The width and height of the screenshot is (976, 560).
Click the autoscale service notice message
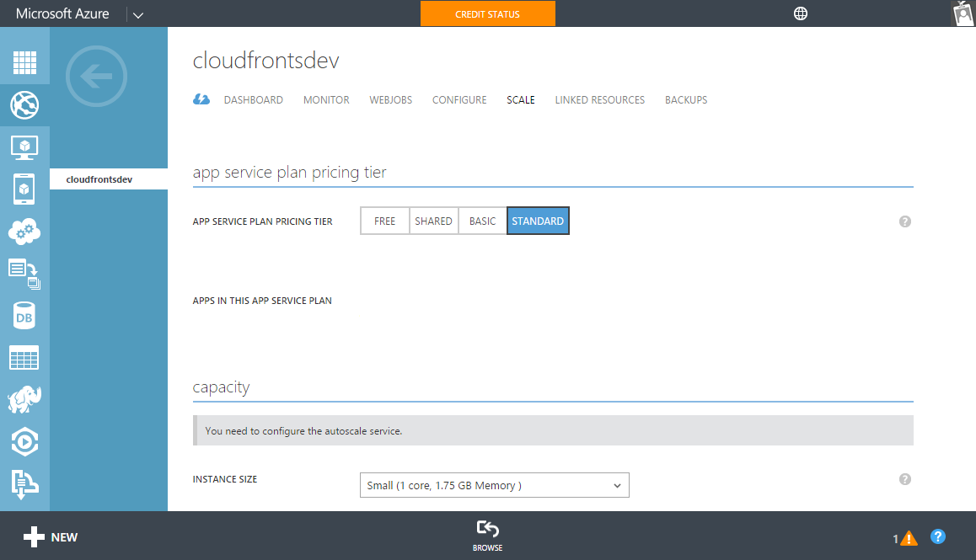point(553,430)
